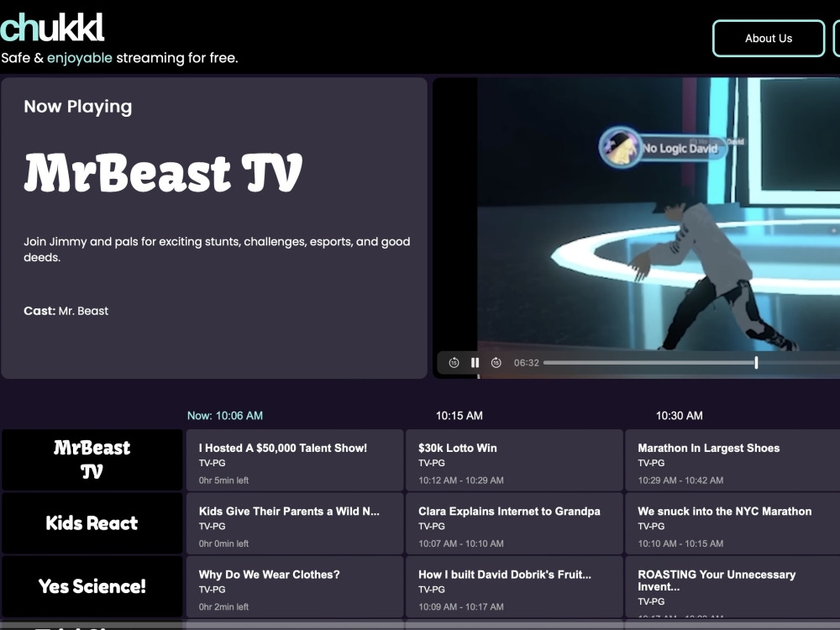The height and width of the screenshot is (630, 840).
Task: Click the 06:32 elapsed time display
Action: pos(526,363)
